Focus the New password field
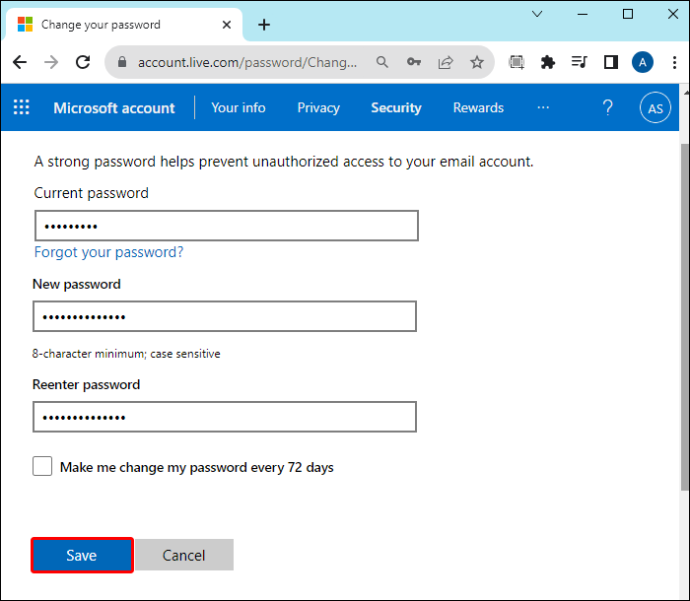 pyautogui.click(x=225, y=316)
